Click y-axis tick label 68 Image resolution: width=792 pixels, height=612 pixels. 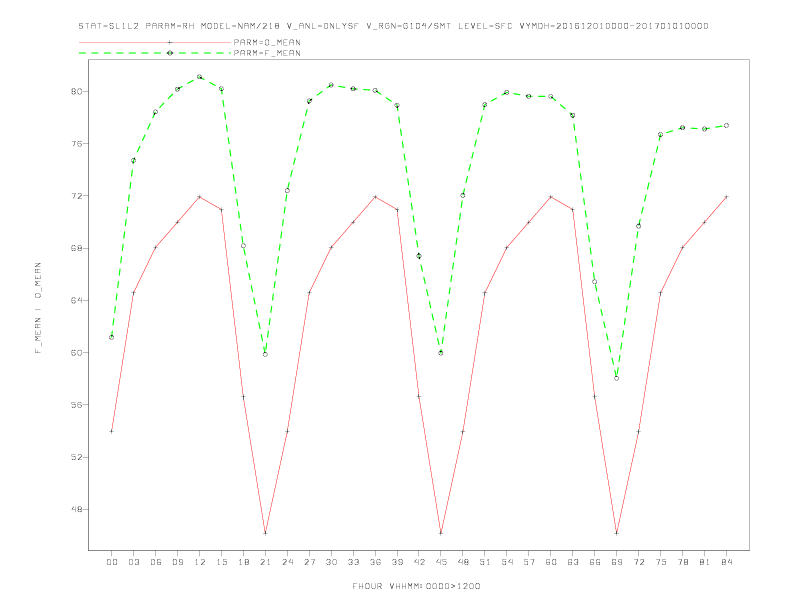(77, 248)
